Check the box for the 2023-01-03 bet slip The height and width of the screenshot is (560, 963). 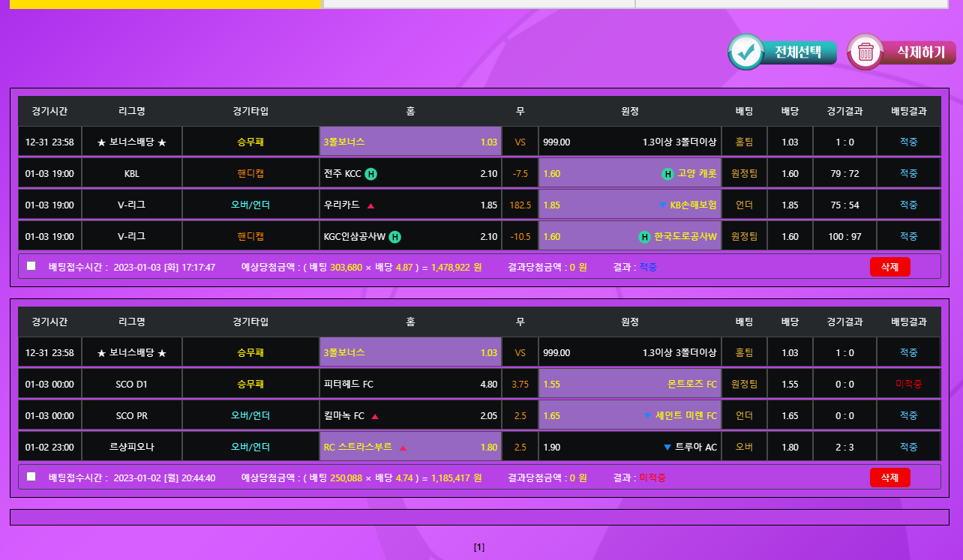point(31,266)
